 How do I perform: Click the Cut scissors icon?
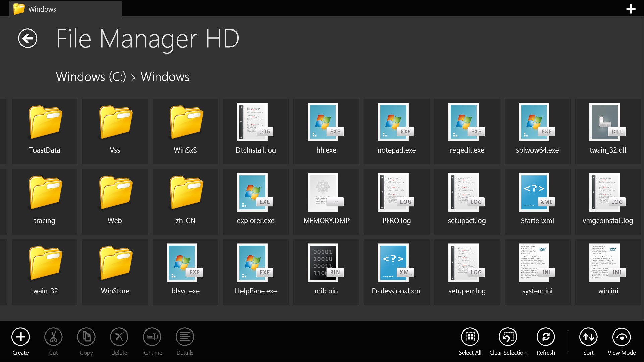point(53,337)
